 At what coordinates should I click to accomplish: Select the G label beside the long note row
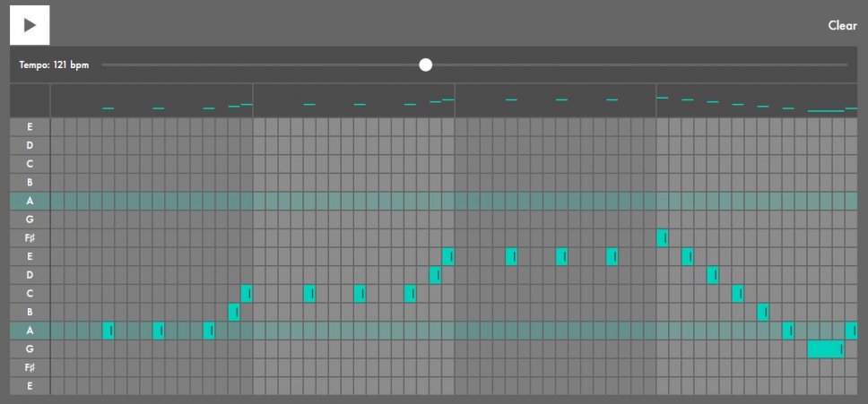point(30,349)
